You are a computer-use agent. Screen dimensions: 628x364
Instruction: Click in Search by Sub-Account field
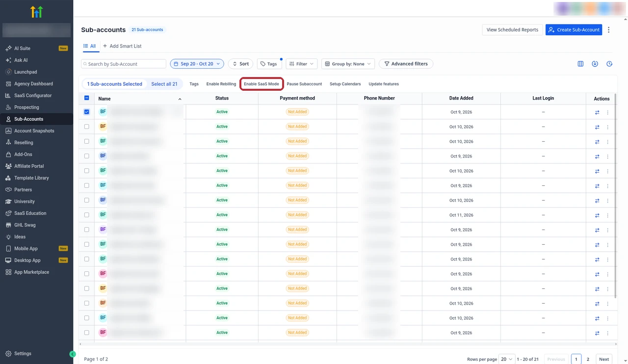pos(124,64)
